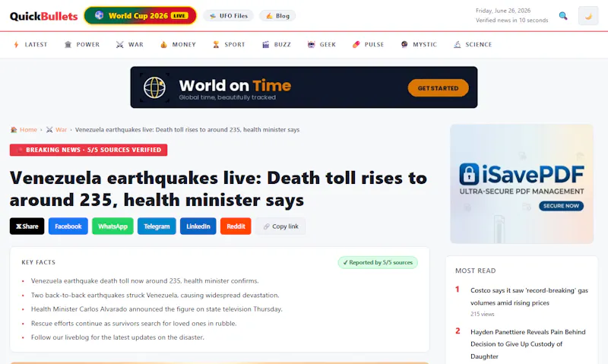Select the Buzz category tab

[277, 45]
